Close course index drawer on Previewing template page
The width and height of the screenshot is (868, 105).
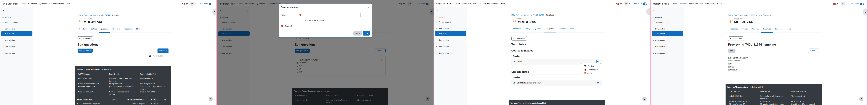pyautogui.click(x=654, y=11)
